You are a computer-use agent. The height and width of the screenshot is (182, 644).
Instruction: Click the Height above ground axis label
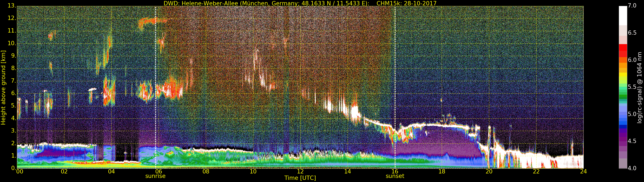[3, 87]
